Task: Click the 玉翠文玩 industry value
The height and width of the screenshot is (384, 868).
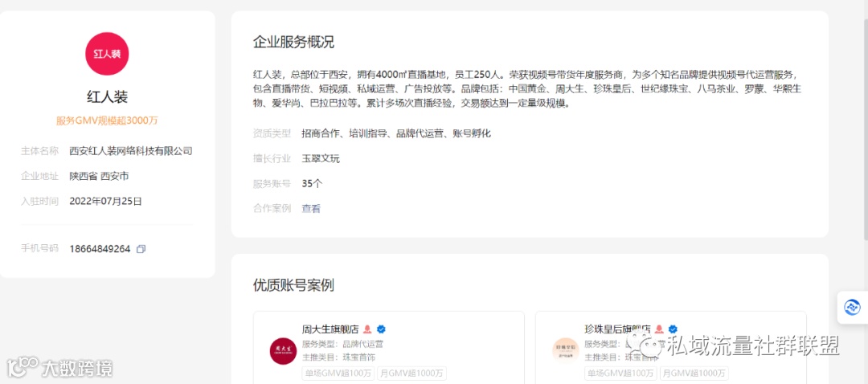Action: [321, 159]
